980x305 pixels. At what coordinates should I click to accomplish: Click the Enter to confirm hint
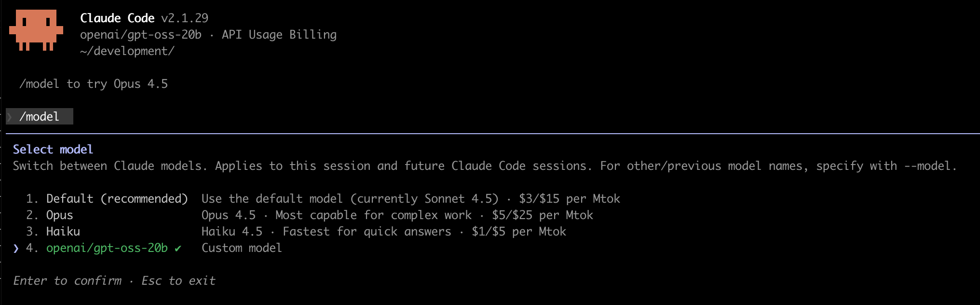point(68,281)
